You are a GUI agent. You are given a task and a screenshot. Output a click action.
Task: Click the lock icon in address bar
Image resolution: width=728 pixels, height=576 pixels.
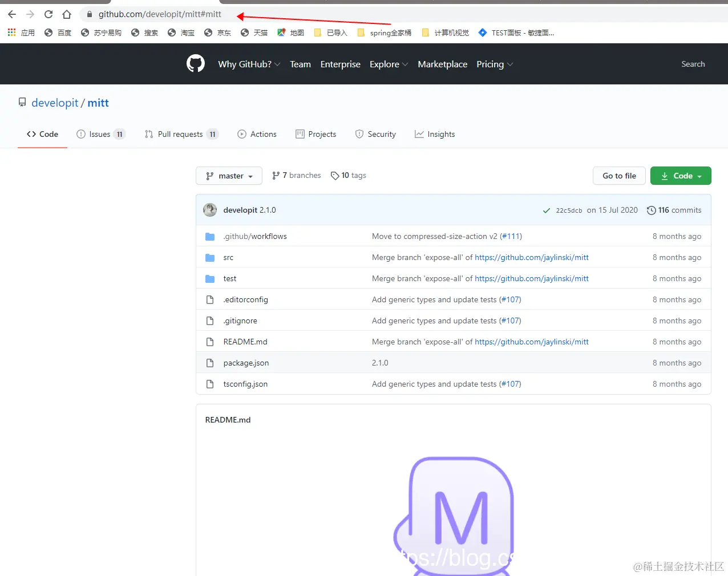pos(89,14)
